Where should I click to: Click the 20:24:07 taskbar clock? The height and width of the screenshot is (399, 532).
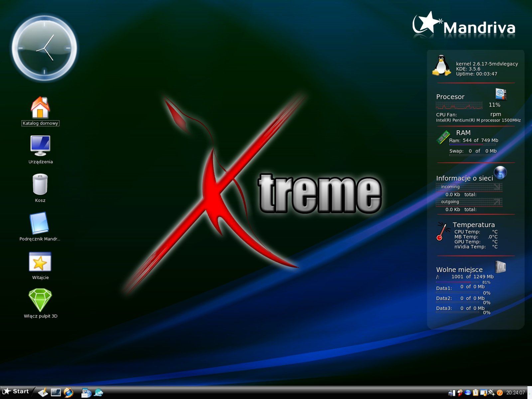click(515, 393)
